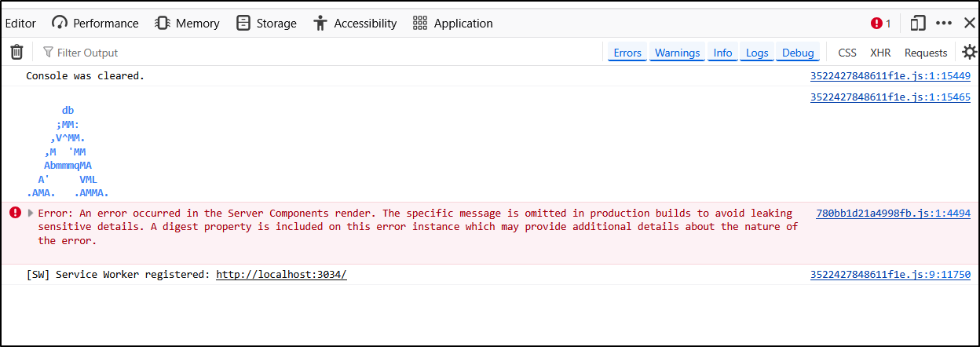Screen dimensions: 980x347
Task: Click the error count badge icon
Action: [881, 24]
